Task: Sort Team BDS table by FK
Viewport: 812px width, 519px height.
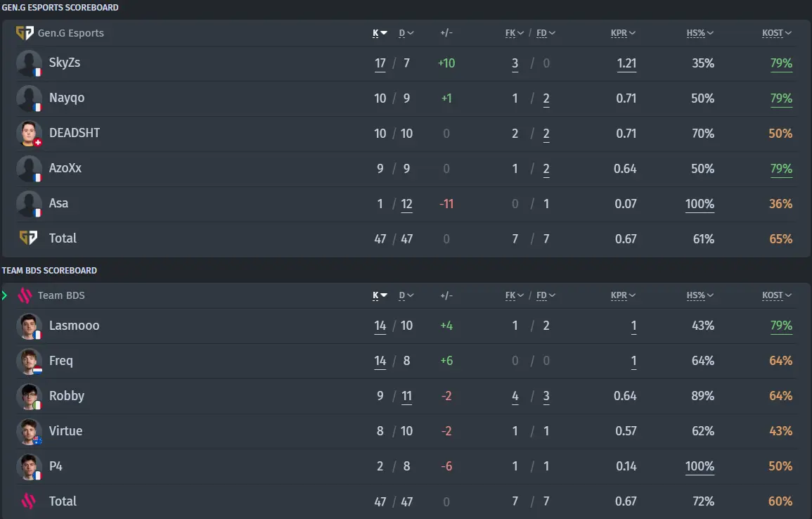Action: click(514, 296)
